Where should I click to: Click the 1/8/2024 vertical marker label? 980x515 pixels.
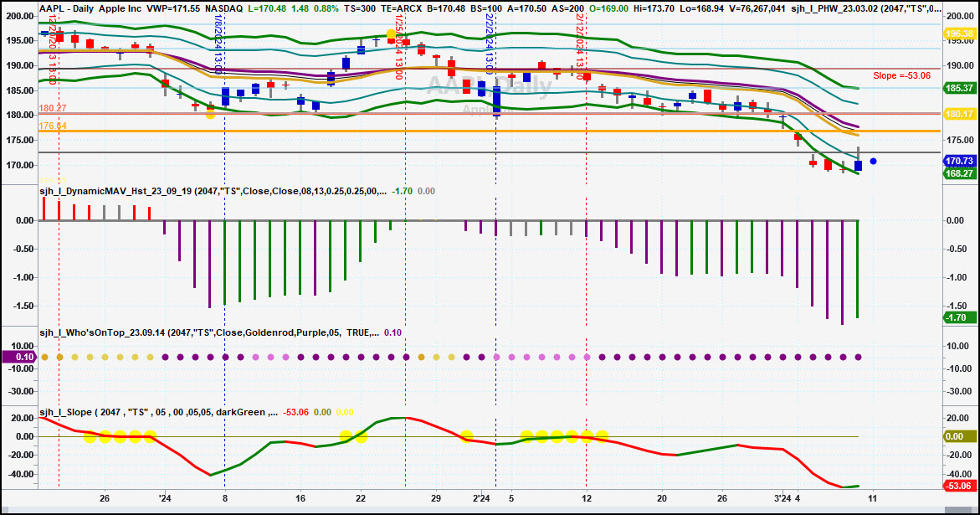point(218,45)
